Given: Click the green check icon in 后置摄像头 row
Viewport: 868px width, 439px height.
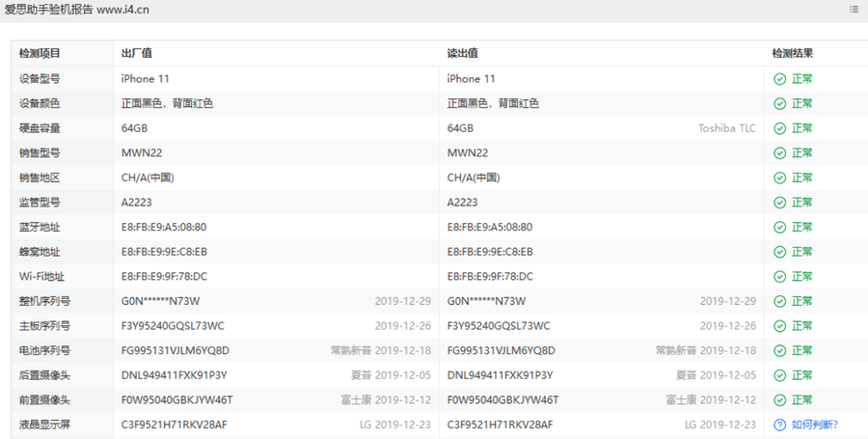Looking at the screenshot, I should tap(779, 375).
